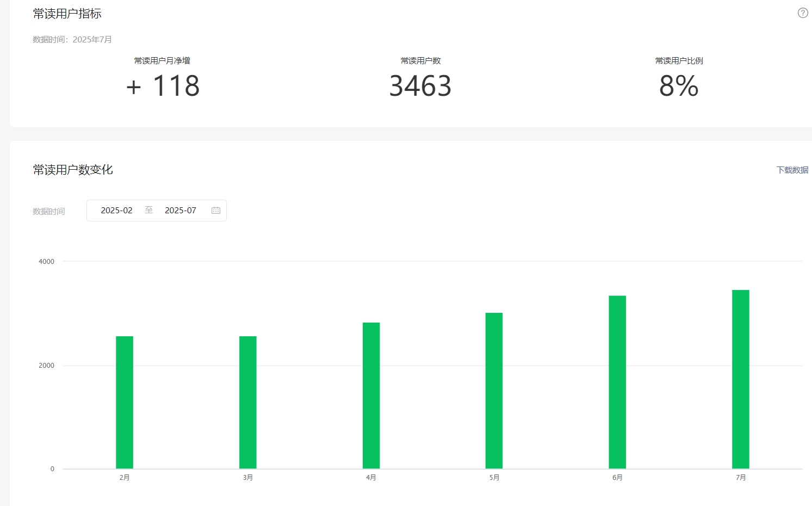
Task: Click the 常读用户数 value 3463
Action: tap(420, 86)
